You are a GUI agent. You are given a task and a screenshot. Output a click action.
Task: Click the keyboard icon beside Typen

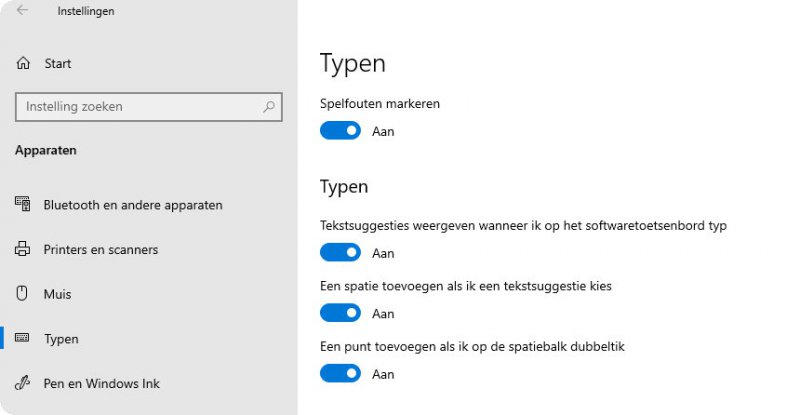(x=23, y=339)
